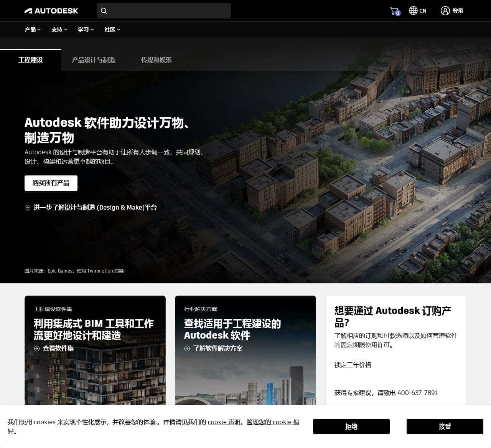Expand the 支持 dropdown menu
The height and width of the screenshot is (448, 491).
[x=59, y=30]
